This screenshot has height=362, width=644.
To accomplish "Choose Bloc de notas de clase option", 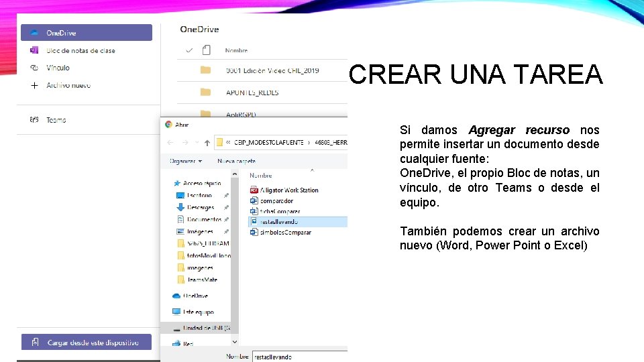I will (80, 50).
